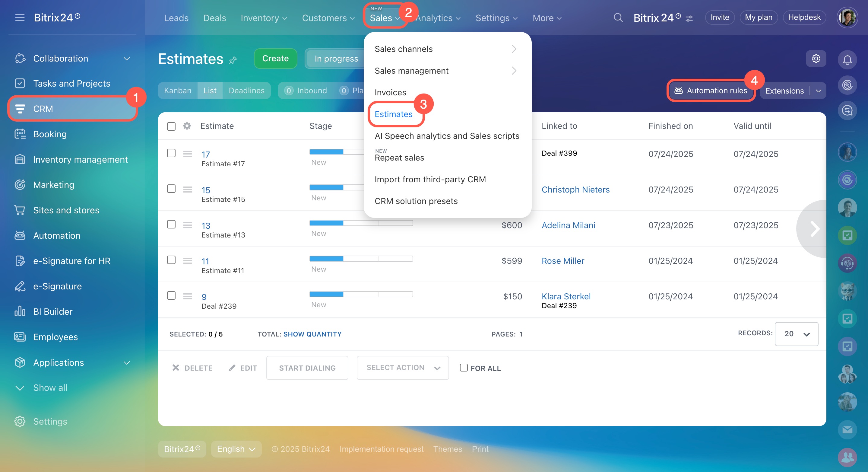Enable the FOR ALL checkbox
The height and width of the screenshot is (472, 868).
(x=464, y=368)
